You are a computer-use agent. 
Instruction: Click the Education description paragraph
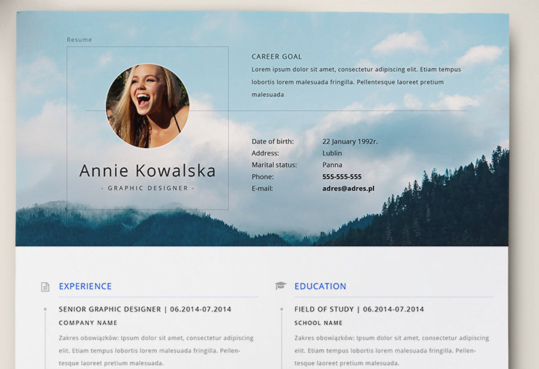392,350
